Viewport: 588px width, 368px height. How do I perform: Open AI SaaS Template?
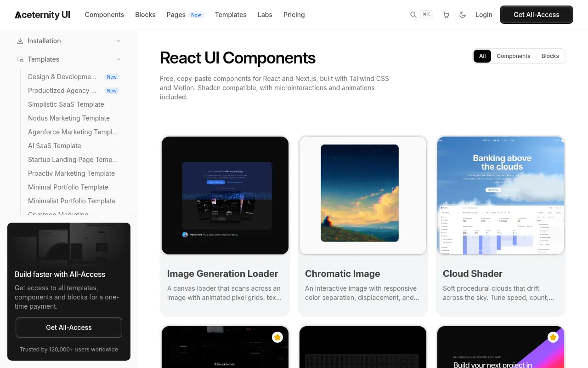(x=55, y=146)
